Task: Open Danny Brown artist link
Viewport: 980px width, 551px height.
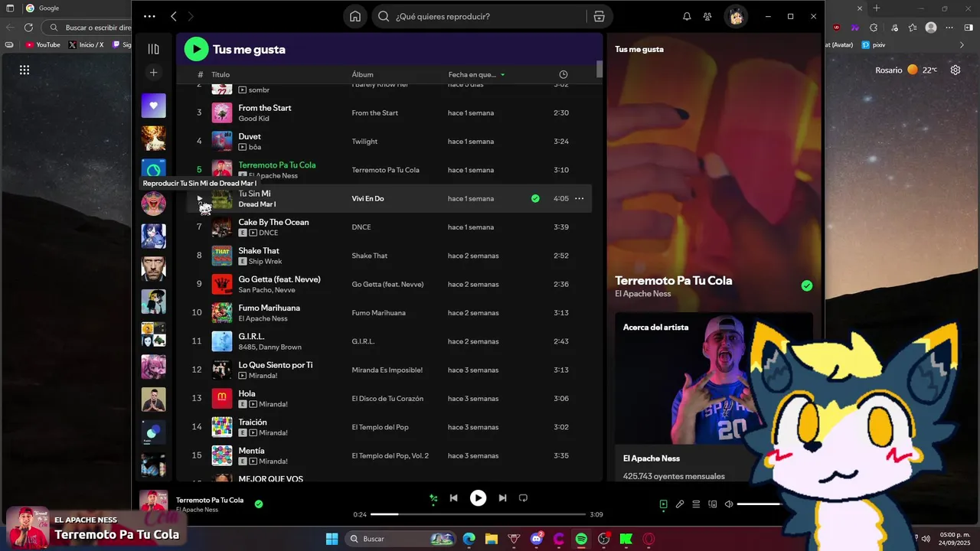Action: (x=280, y=347)
